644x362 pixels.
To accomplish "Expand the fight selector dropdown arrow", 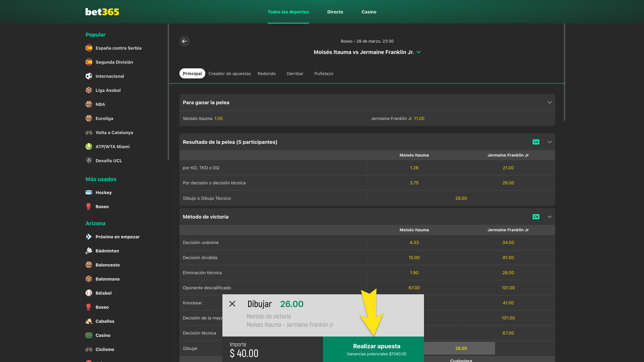I will pos(419,52).
